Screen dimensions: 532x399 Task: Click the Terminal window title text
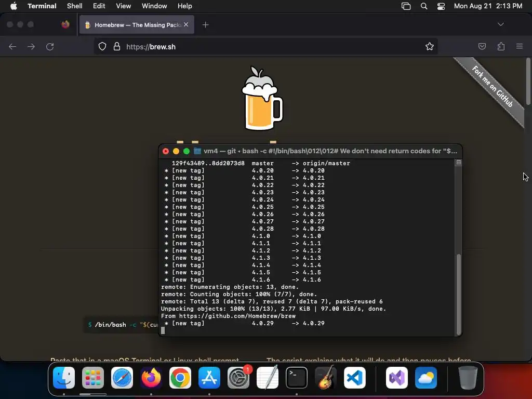click(330, 151)
